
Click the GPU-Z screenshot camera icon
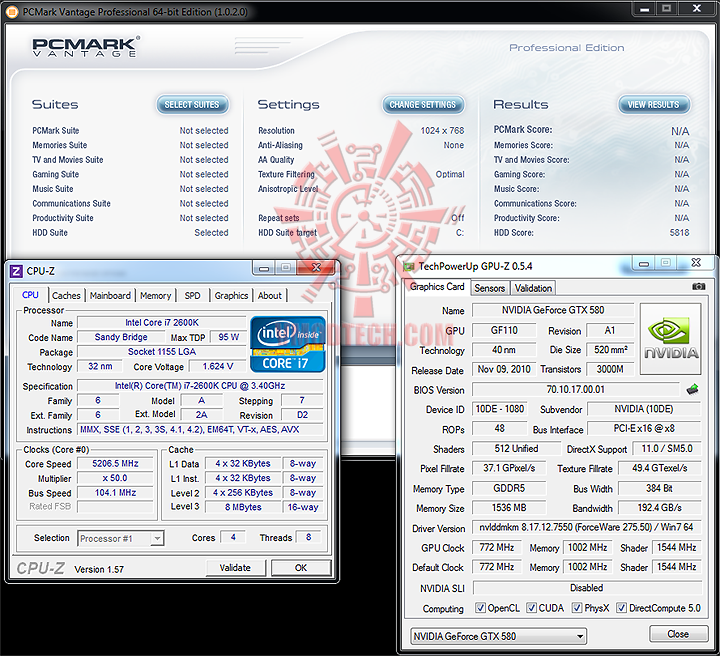(x=698, y=286)
